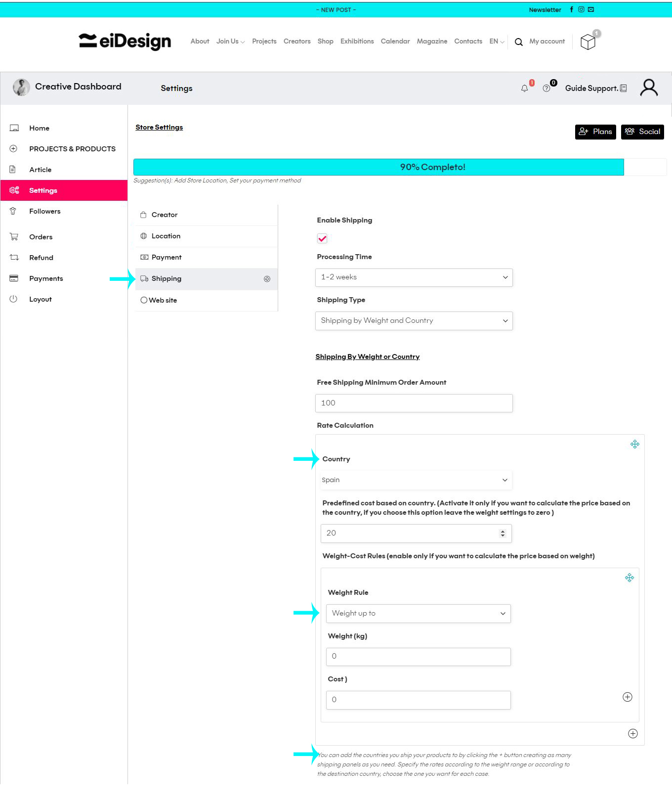Expand the Shipping Type dropdown
Viewport: 672px width, 805px height.
coord(414,321)
